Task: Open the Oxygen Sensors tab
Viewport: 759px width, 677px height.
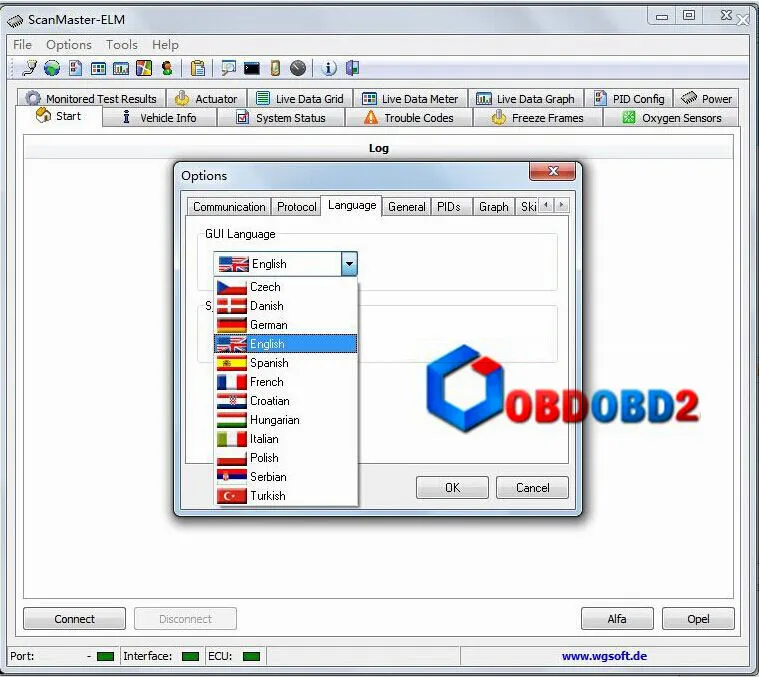Action: click(x=671, y=118)
